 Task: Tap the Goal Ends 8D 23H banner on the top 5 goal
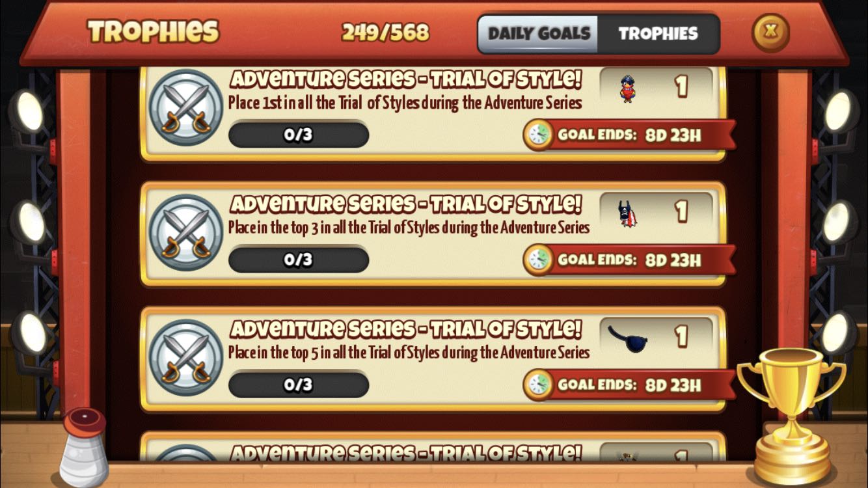629,385
